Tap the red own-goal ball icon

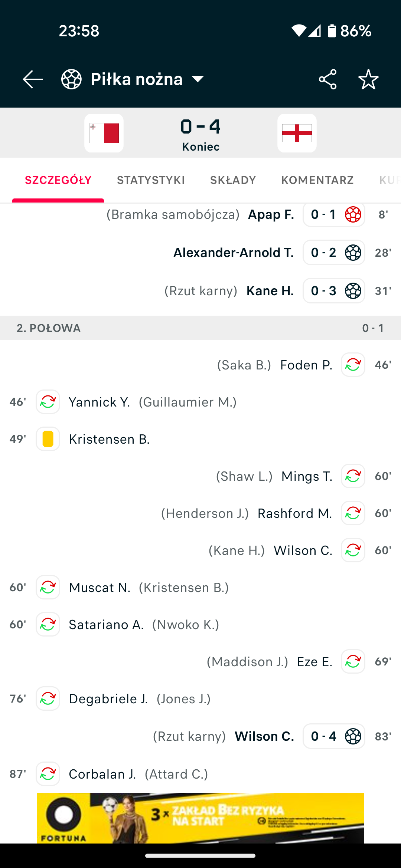tap(353, 214)
